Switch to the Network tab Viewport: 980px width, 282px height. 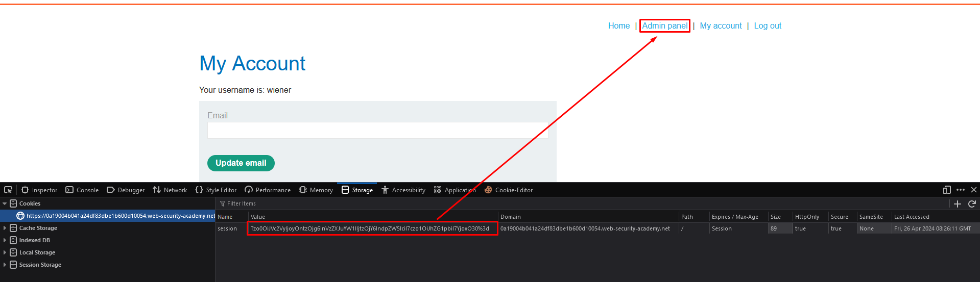tap(170, 190)
